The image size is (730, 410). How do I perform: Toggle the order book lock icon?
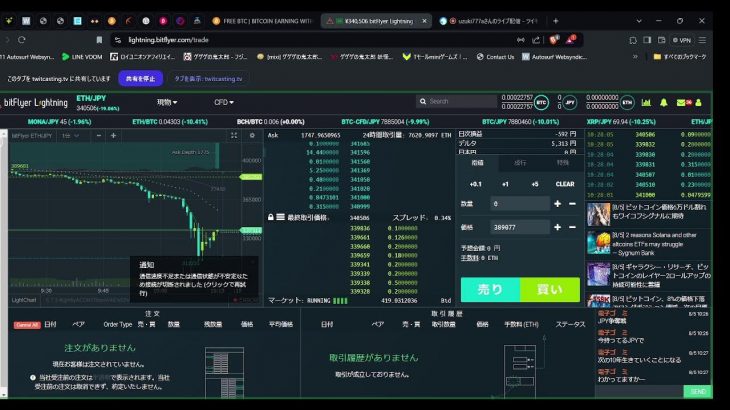point(270,217)
